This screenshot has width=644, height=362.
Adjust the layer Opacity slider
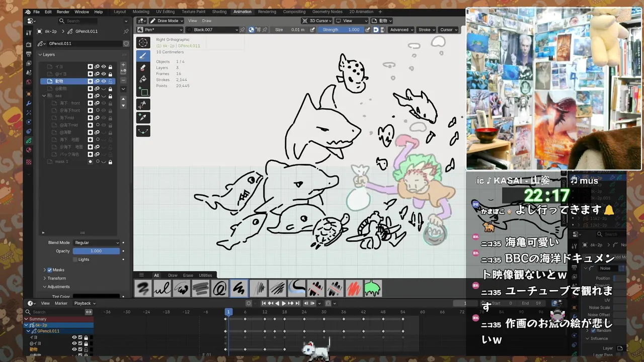[x=96, y=251]
